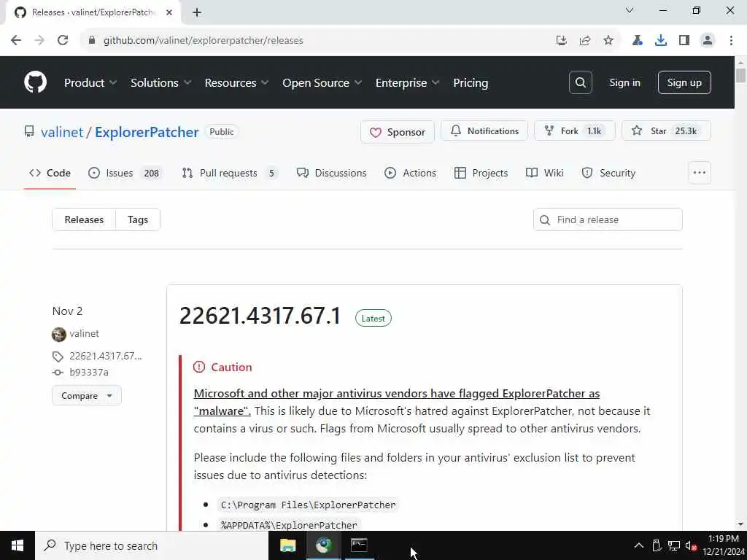
Task: Click the Windows Start button
Action: tap(18, 545)
